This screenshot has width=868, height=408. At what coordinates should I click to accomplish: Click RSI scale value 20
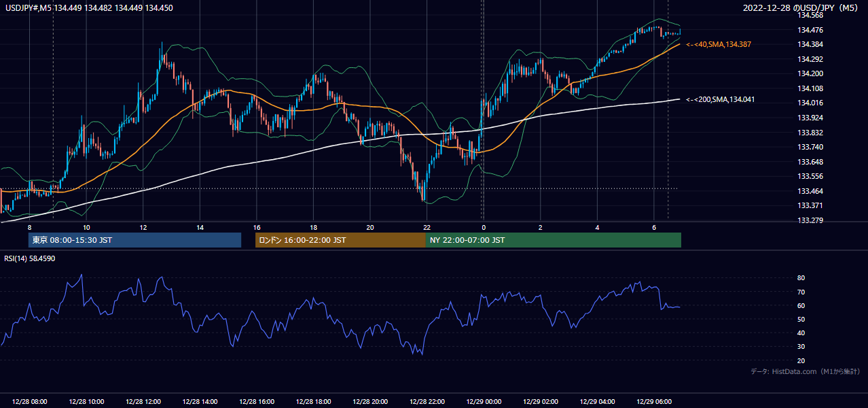click(801, 360)
